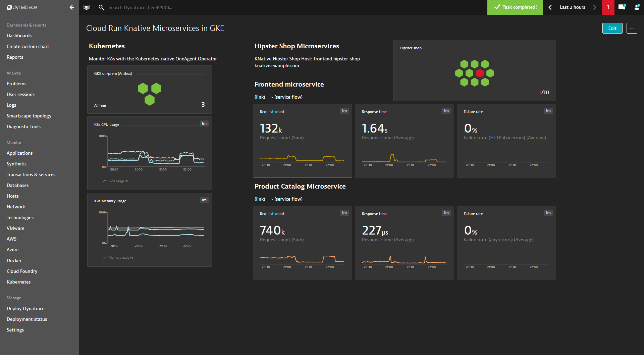Click the Edit dashboard button
Image resolution: width=644 pixels, height=355 pixels.
612,28
